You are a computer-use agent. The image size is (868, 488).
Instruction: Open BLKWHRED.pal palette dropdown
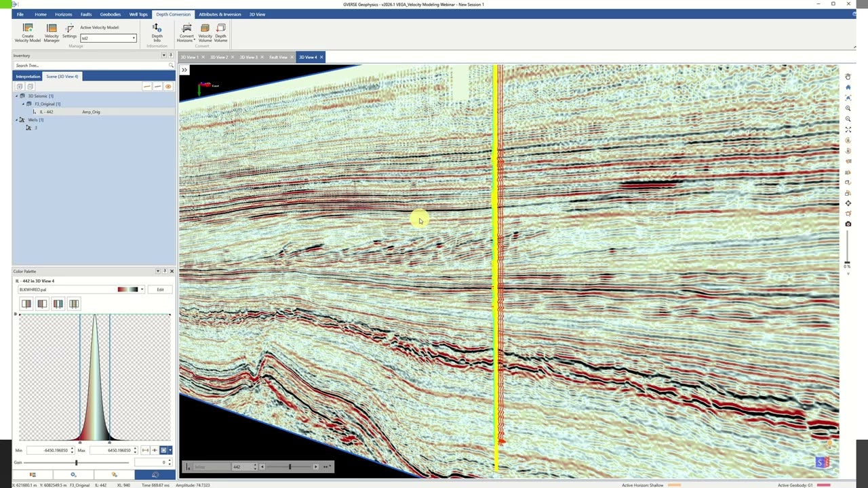coord(142,289)
